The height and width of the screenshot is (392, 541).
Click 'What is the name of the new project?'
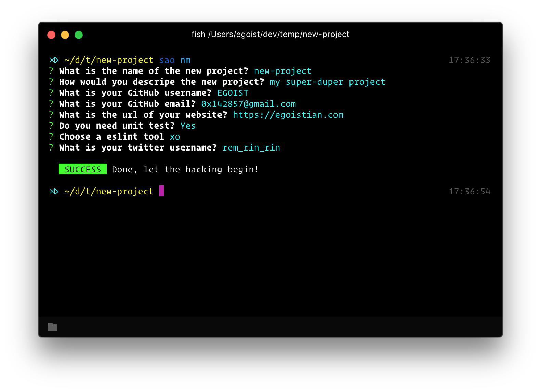154,71
